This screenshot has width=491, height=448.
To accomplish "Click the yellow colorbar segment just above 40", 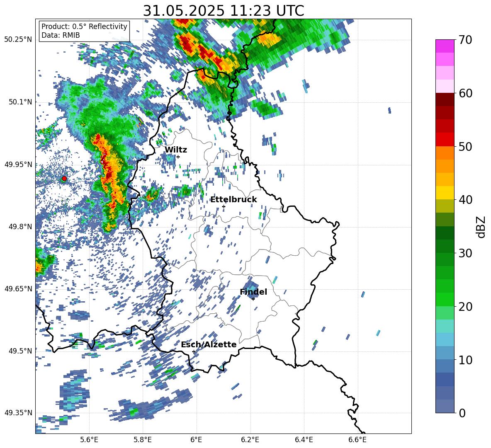I will (x=445, y=193).
